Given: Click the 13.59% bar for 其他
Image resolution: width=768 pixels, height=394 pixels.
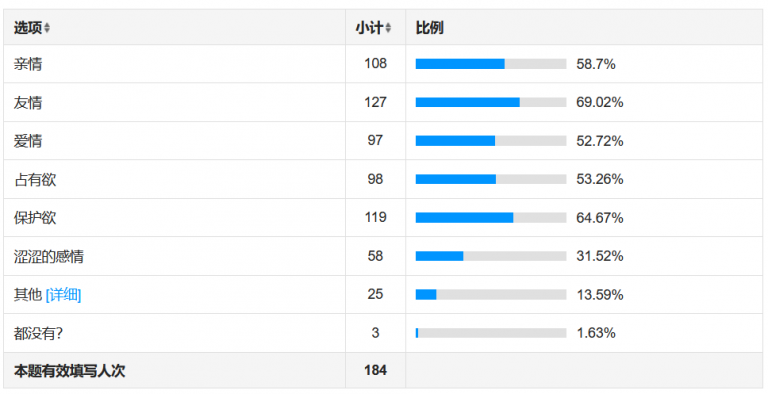Looking at the screenshot, I should tap(491, 295).
